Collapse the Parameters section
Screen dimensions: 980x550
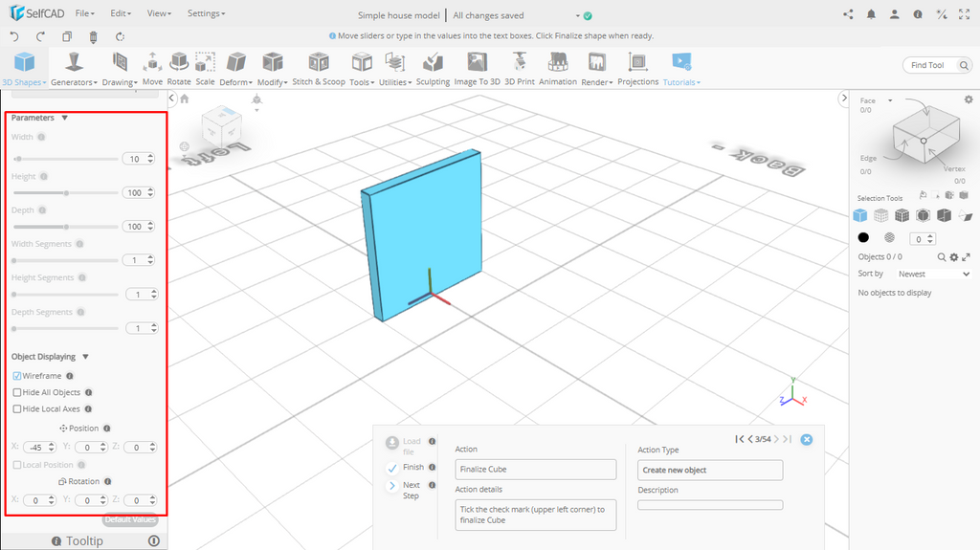coord(64,118)
